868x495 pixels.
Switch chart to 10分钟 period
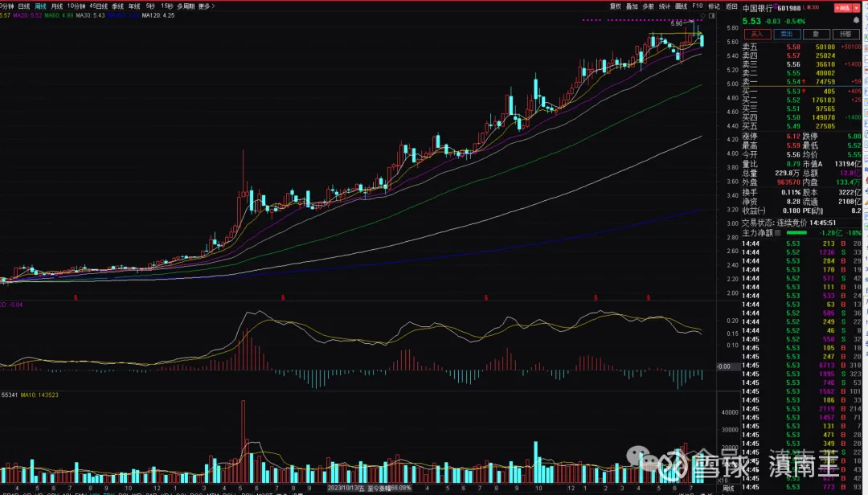click(76, 6)
